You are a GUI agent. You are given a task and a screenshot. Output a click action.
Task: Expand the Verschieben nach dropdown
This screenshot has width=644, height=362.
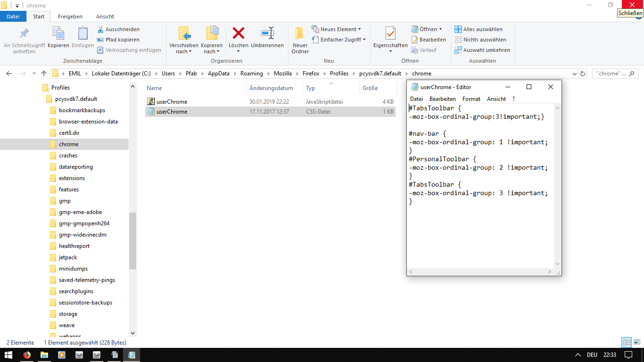pyautogui.click(x=183, y=51)
